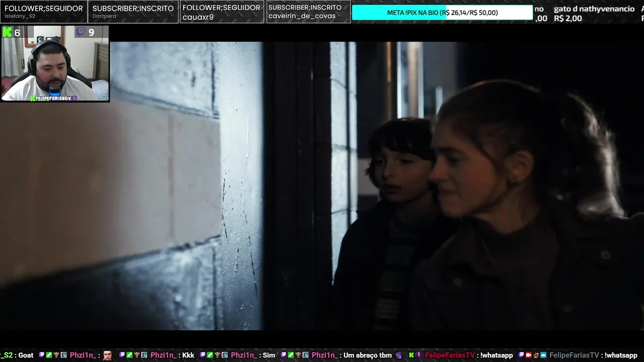Click the Twitch badge before 'Um abraço tbm' message

284,355
